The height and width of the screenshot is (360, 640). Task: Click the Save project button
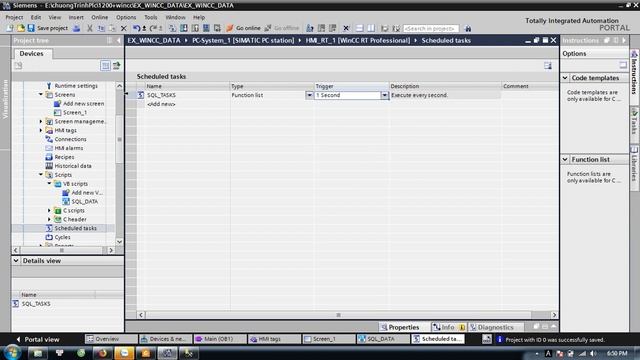(x=47, y=28)
